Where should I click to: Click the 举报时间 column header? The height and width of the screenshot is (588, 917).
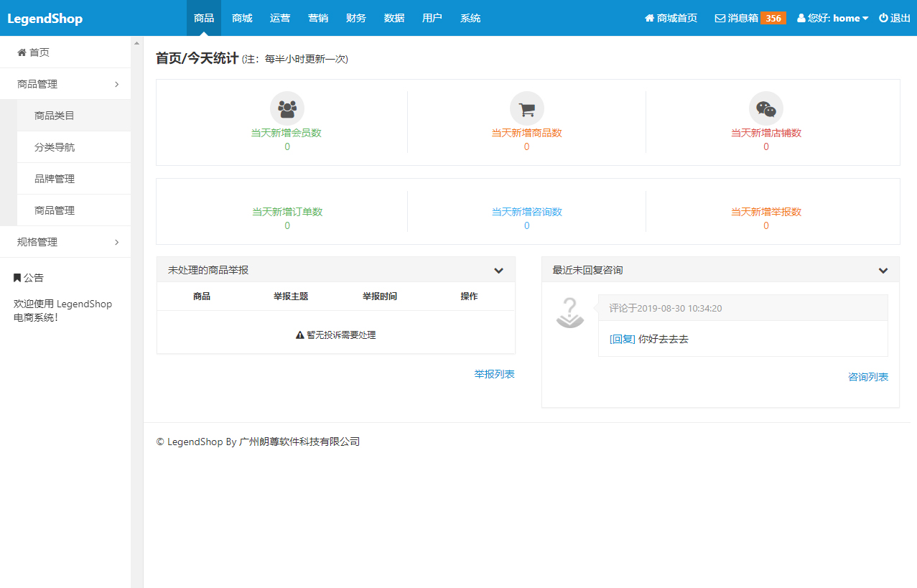(x=380, y=297)
